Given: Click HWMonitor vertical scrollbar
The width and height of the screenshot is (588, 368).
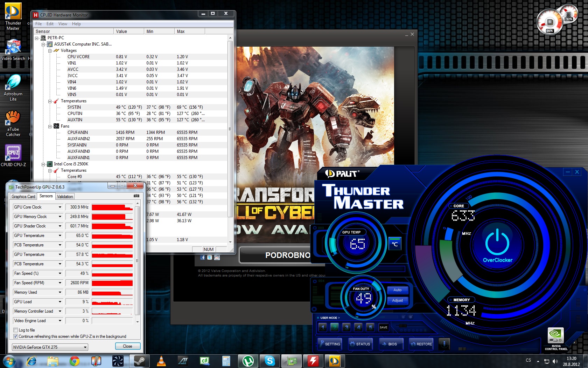Looking at the screenshot, I should tap(230, 129).
